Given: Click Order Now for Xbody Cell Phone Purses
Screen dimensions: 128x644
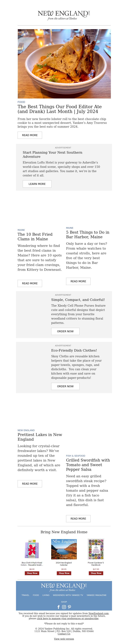Looking at the screenshot, I should click(x=65, y=331).
